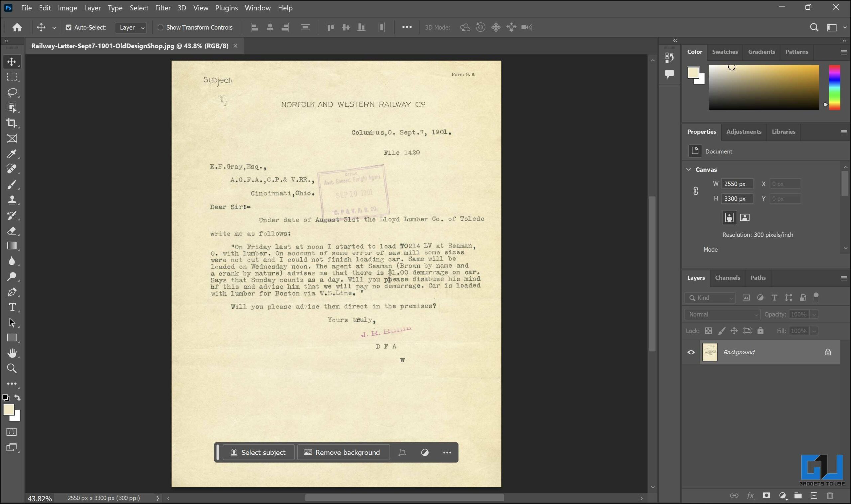Click the Remove background button
This screenshot has width=851, height=504.
[343, 453]
